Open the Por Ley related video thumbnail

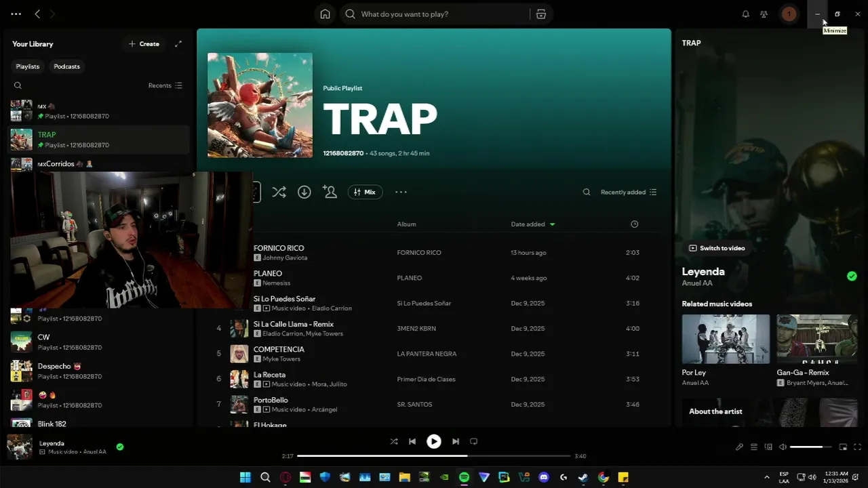(x=726, y=339)
